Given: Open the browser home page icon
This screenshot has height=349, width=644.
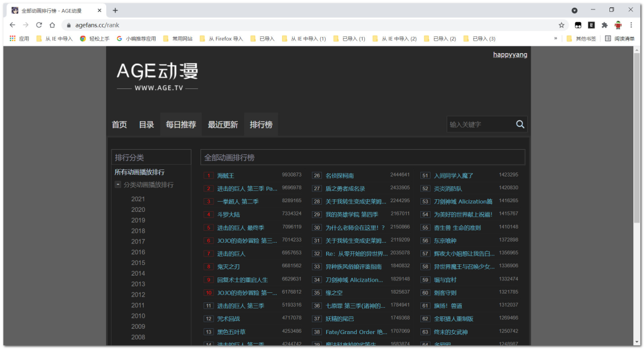Looking at the screenshot, I should (52, 25).
